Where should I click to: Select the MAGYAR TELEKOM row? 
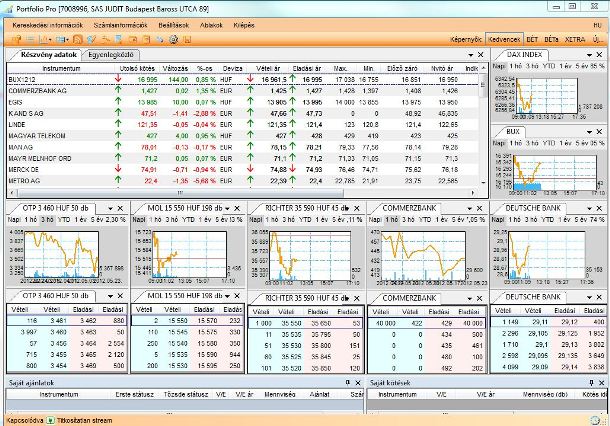tap(244, 136)
